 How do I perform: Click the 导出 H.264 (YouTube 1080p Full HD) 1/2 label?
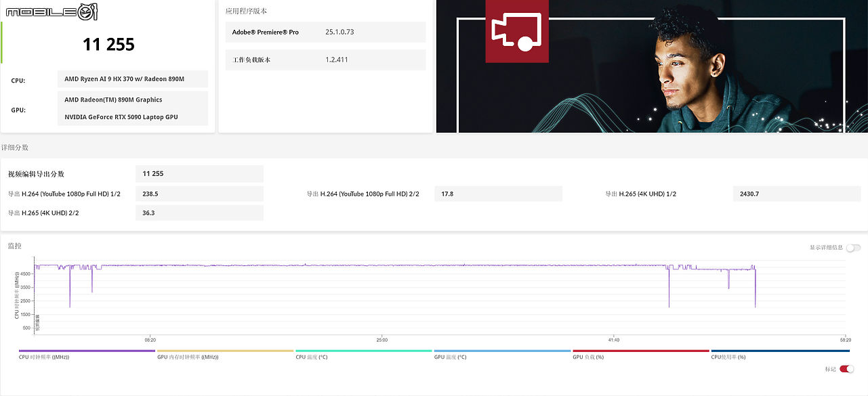64,194
